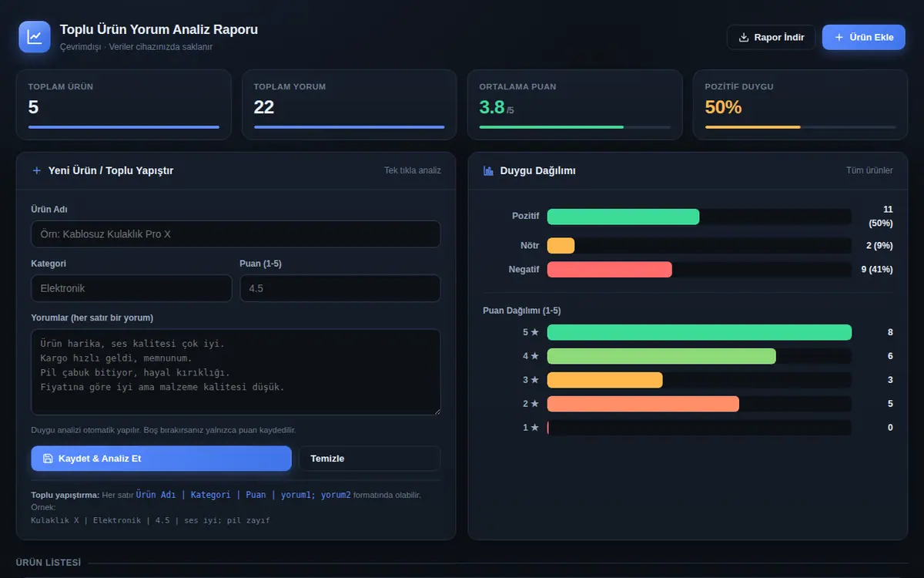The image size is (924, 578).
Task: Click the Pozitif Duygu value 50%
Action: coord(723,107)
